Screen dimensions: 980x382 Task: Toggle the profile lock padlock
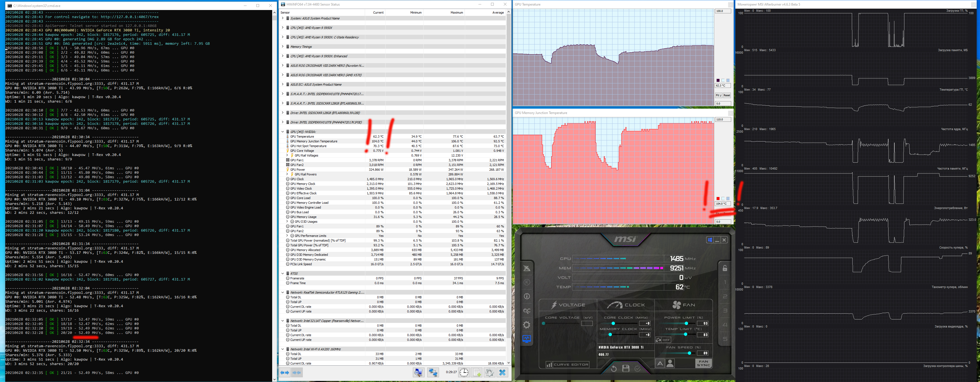725,268
